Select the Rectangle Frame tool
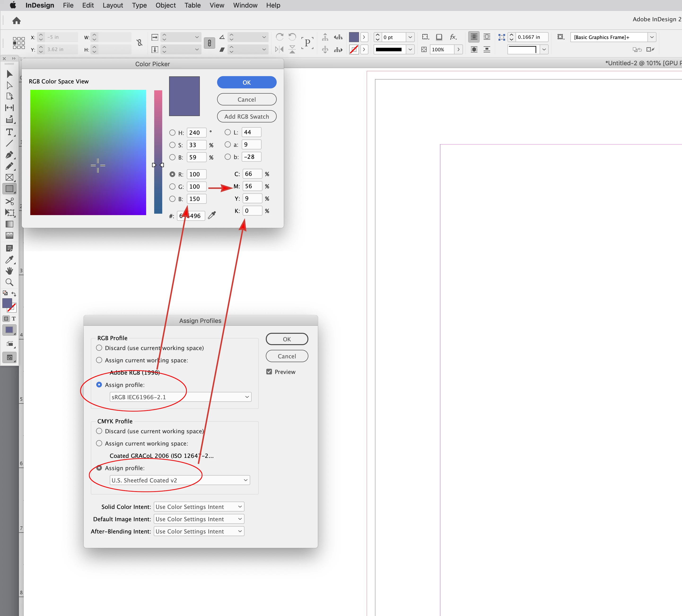The height and width of the screenshot is (616, 682). [x=9, y=178]
